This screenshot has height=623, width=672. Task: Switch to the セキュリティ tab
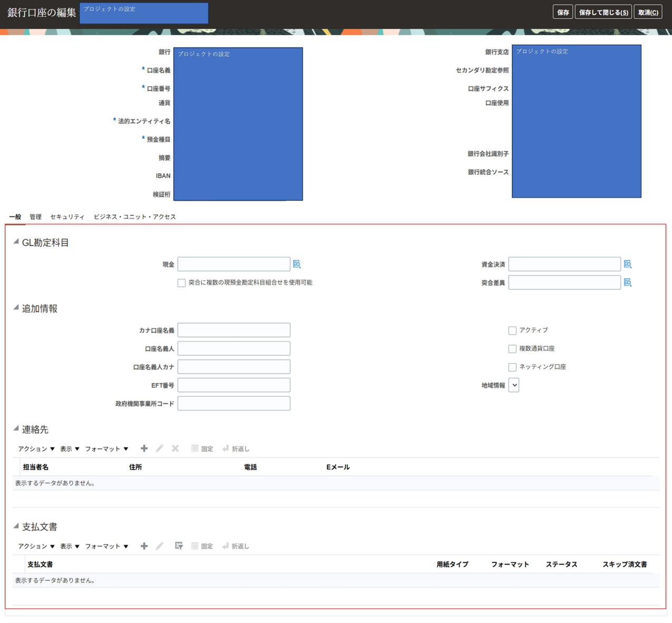[x=67, y=217]
